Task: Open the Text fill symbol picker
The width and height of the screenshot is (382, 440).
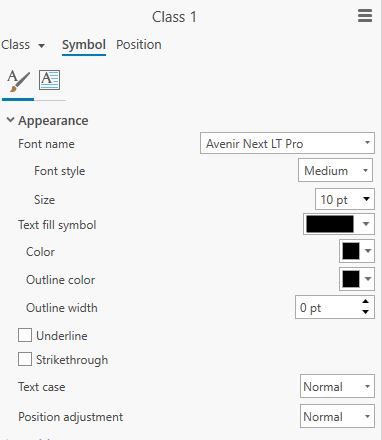Action: (x=339, y=224)
